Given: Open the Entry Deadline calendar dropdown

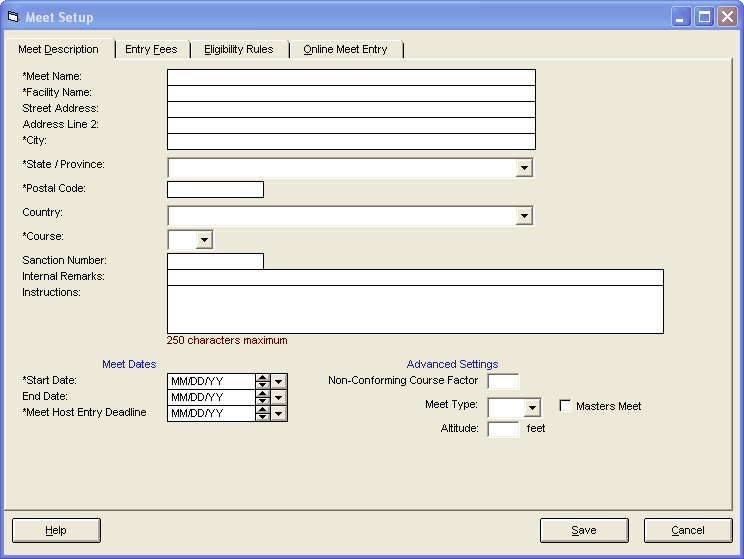Looking at the screenshot, I should [x=279, y=413].
